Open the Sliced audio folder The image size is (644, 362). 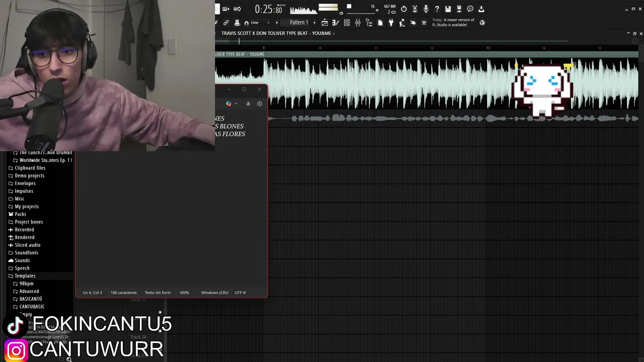[x=24, y=245]
